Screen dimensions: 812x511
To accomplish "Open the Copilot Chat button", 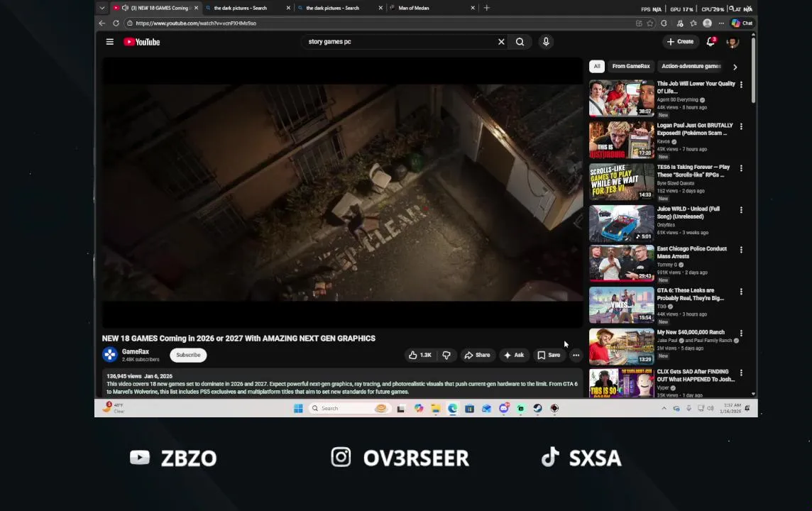I will pyautogui.click(x=742, y=23).
